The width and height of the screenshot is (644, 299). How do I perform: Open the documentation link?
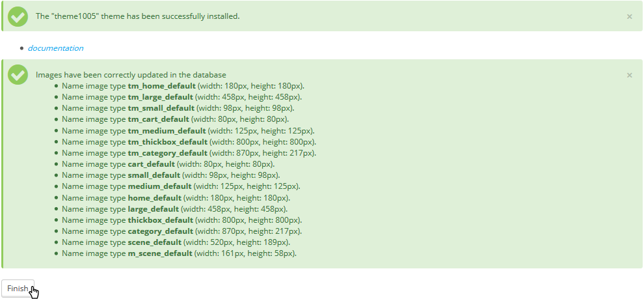[x=55, y=48]
